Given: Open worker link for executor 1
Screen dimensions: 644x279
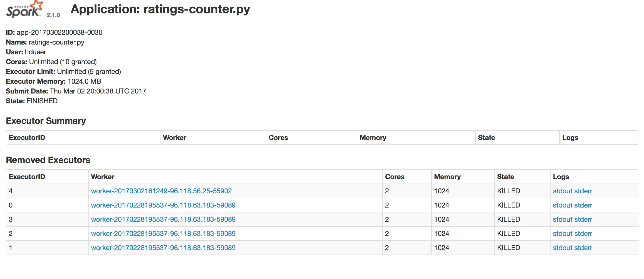Looking at the screenshot, I should click(163, 248).
